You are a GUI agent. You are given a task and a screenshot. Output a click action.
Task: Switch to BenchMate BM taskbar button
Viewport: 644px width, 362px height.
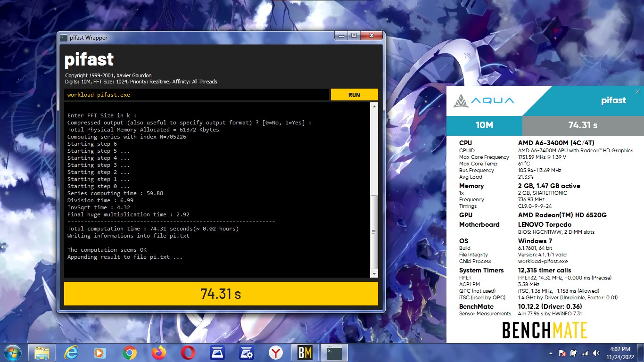tap(305, 353)
